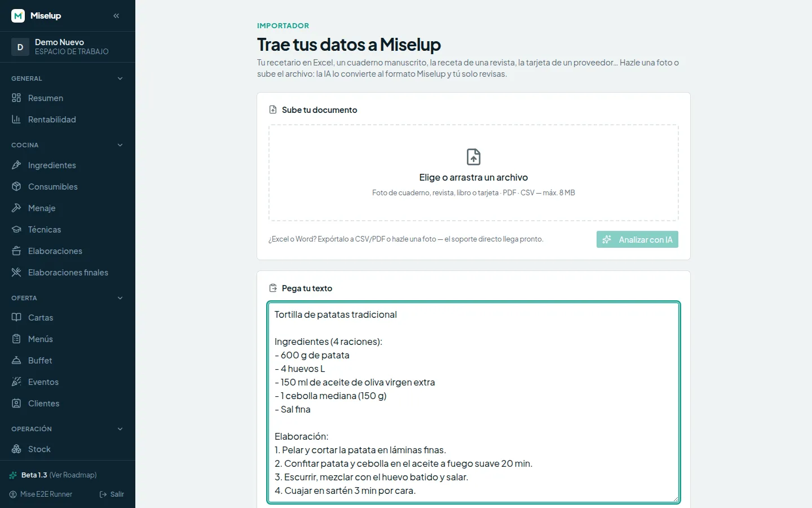Click the Ingredientes carrot icon

tap(16, 165)
